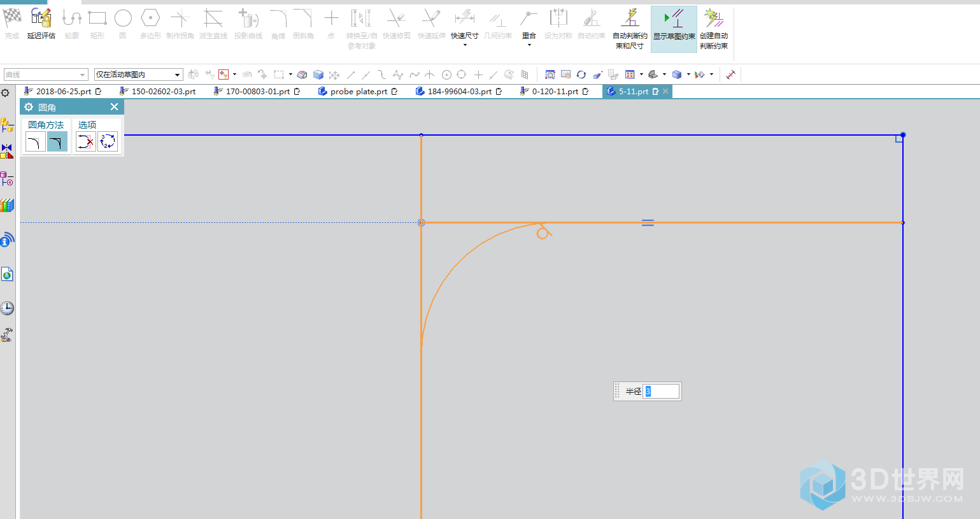Switch to 184-99604-03.prt tab
Viewport: 980px width, 519px height.
pyautogui.click(x=458, y=92)
